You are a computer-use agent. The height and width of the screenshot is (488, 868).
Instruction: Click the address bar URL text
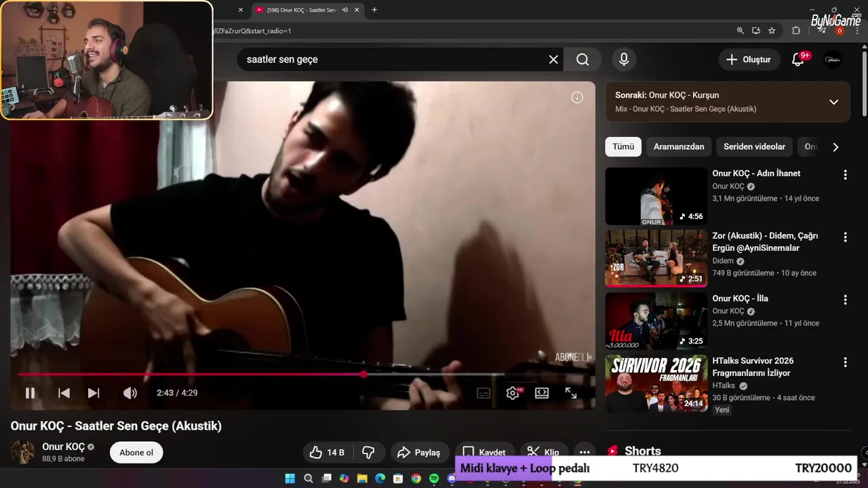click(x=252, y=30)
